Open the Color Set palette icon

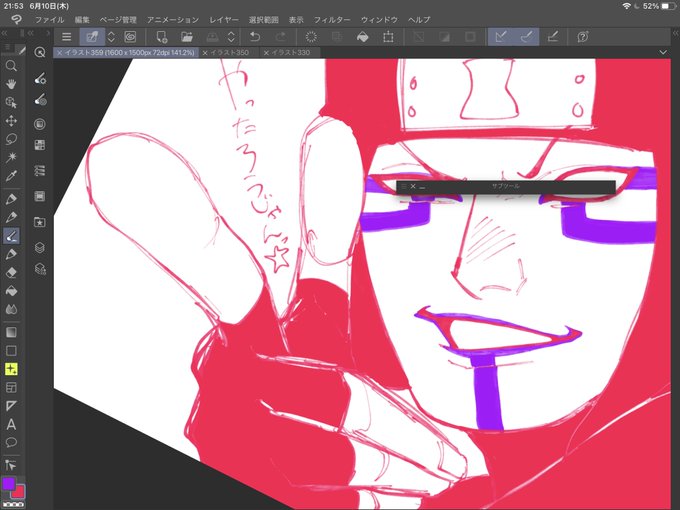coord(39,145)
